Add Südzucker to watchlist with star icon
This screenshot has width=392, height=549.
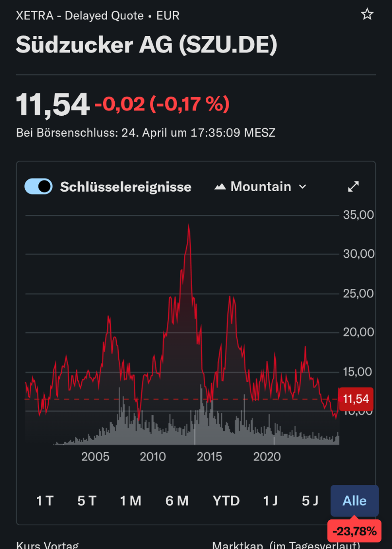point(367,15)
